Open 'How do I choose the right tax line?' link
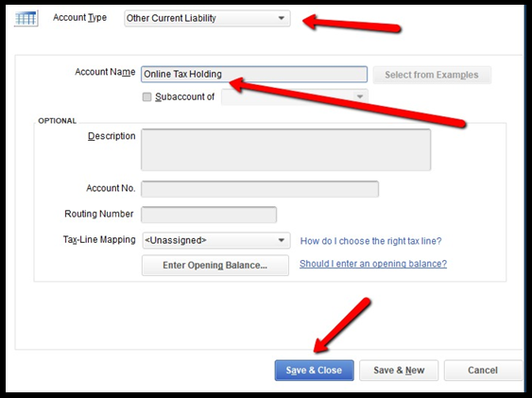 click(370, 241)
